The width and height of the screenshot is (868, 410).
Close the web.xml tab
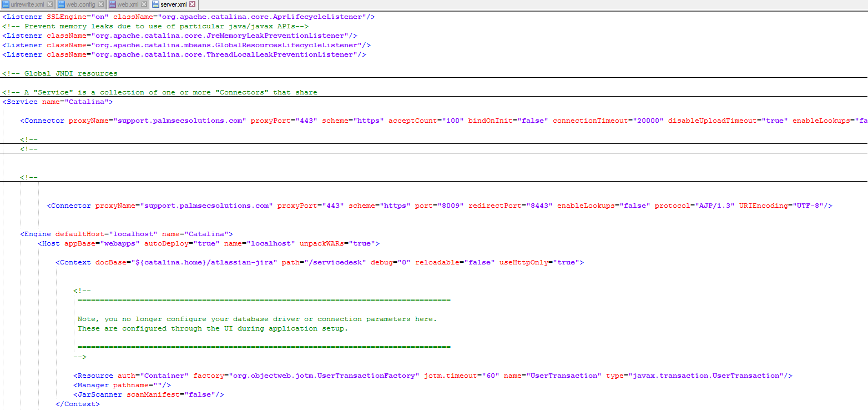pos(144,4)
